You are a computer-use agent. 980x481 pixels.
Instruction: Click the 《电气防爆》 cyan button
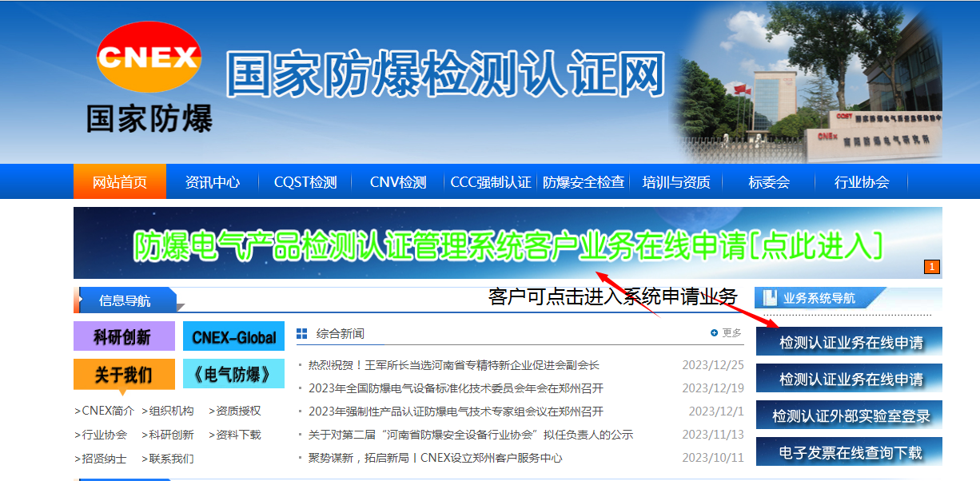click(x=233, y=374)
